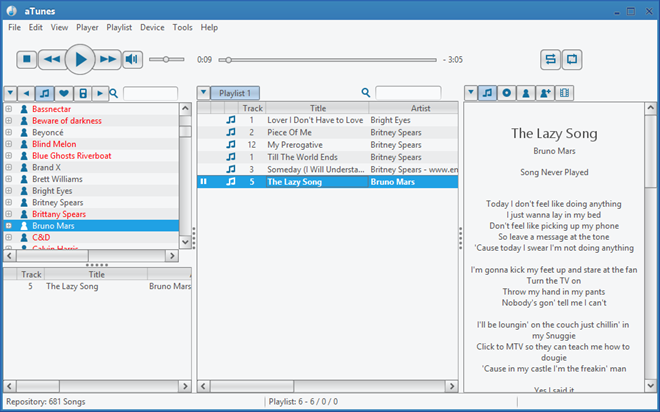Image resolution: width=660 pixels, height=412 pixels.
Task: Toggle shuffle playback mode
Action: 550,60
